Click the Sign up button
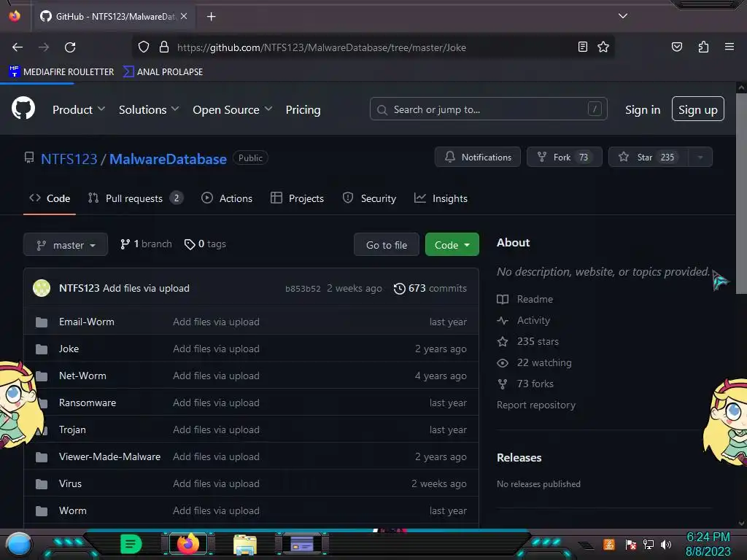747x560 pixels. click(x=697, y=109)
